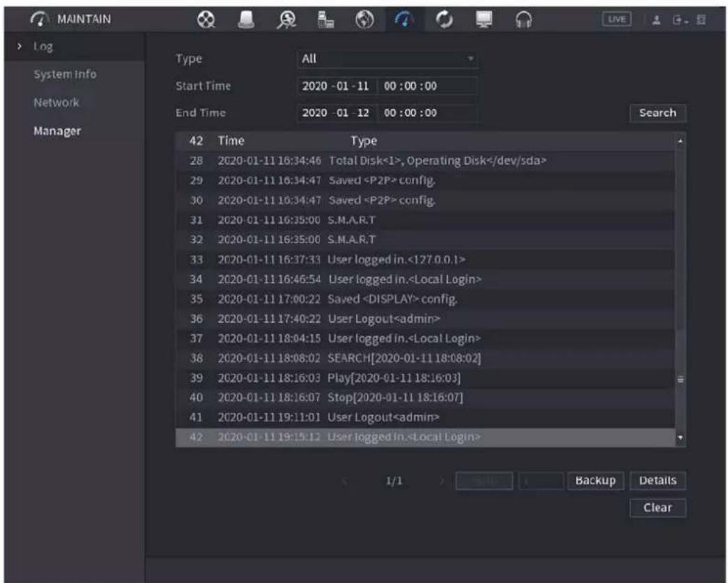Select log row 35 Saved DISPLAY config
The height and width of the screenshot is (583, 728).
coord(425,299)
